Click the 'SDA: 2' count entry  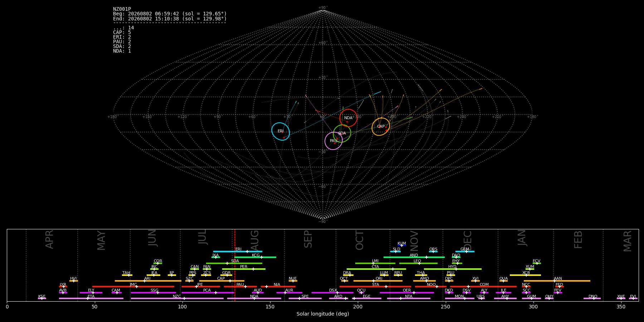point(122,47)
